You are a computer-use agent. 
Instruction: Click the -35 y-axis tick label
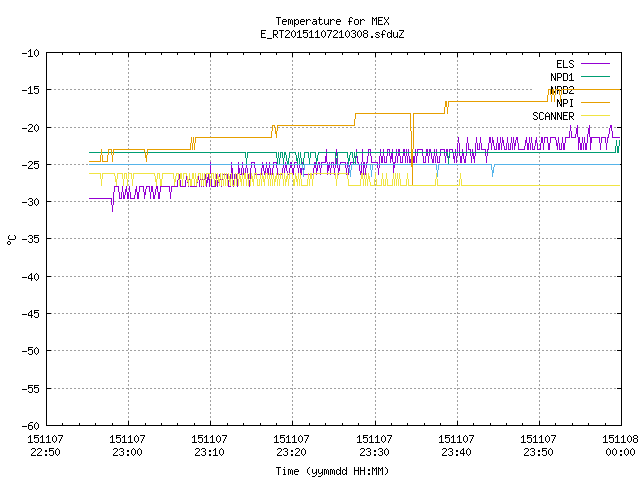(31, 239)
